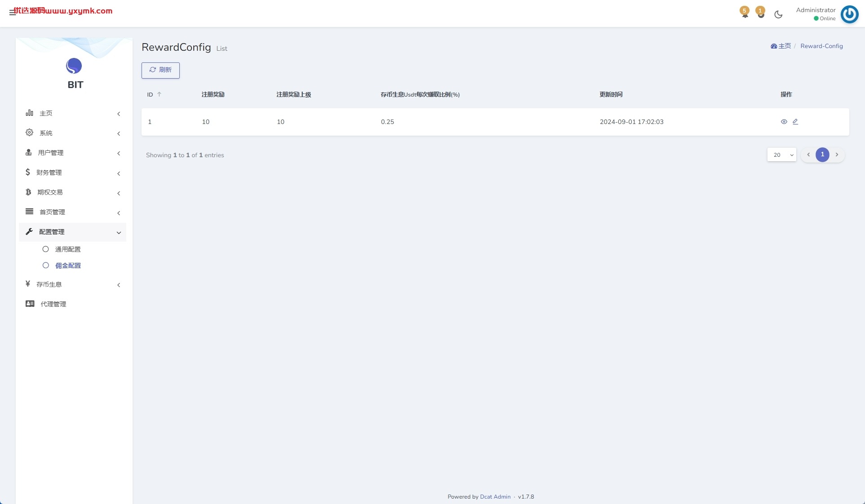Select page 1 in pagination
The height and width of the screenshot is (504, 865).
822,155
